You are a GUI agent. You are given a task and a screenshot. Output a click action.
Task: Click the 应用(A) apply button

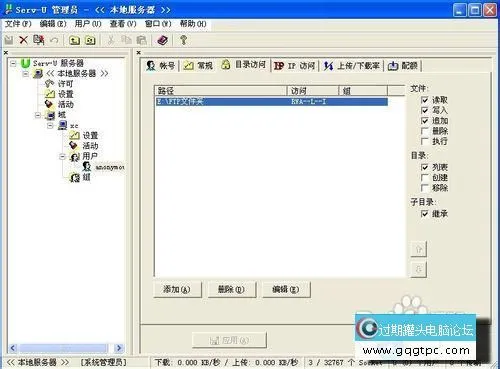click(229, 340)
